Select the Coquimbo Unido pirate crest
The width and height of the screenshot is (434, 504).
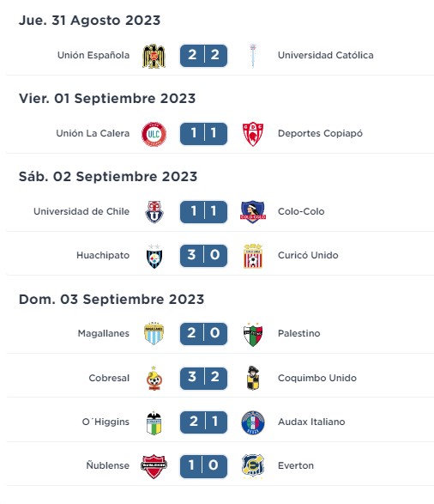click(x=253, y=378)
